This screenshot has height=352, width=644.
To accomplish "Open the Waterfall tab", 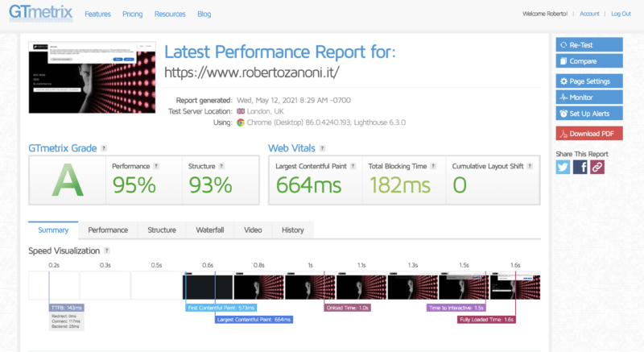I will (210, 230).
